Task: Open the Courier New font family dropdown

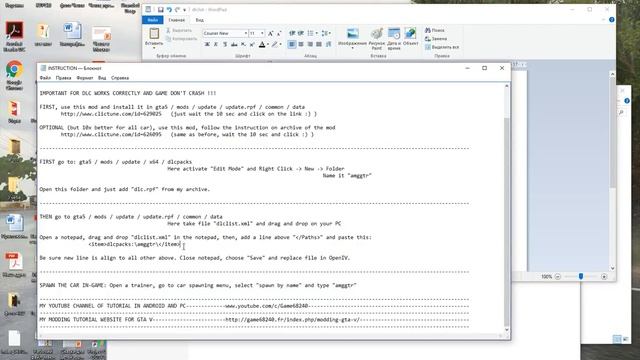Action: [246, 33]
